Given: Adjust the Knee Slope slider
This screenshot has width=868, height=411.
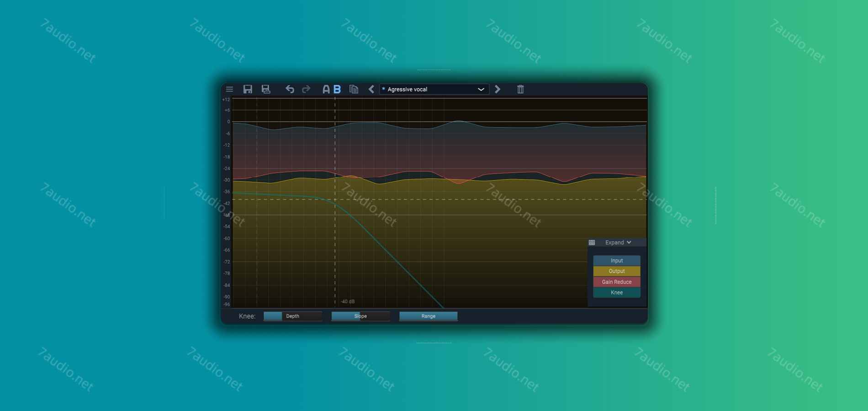Looking at the screenshot, I should click(x=360, y=316).
